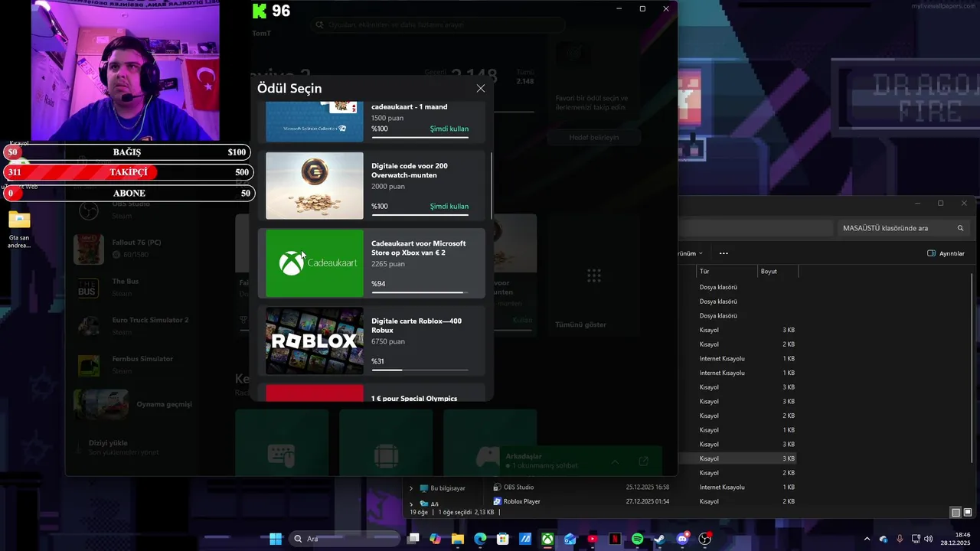Click the OneDrive tray icon
This screenshot has width=980, height=551.
click(x=884, y=539)
